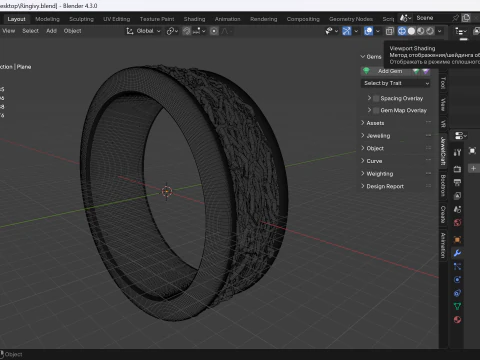This screenshot has width=480, height=360.
Task: Open the orange Object properties tab icon
Action: 457,239
